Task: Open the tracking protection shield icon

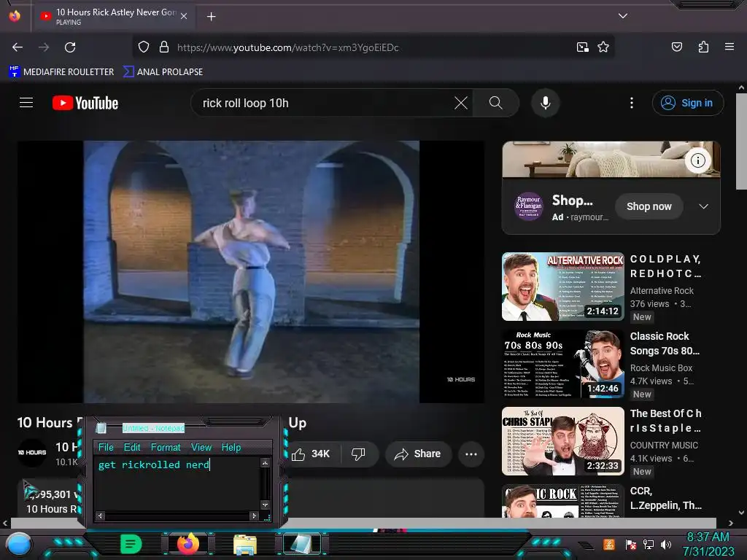Action: [x=144, y=47]
